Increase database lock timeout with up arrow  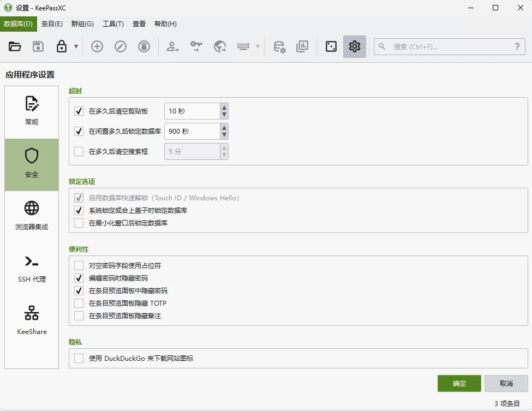click(224, 128)
